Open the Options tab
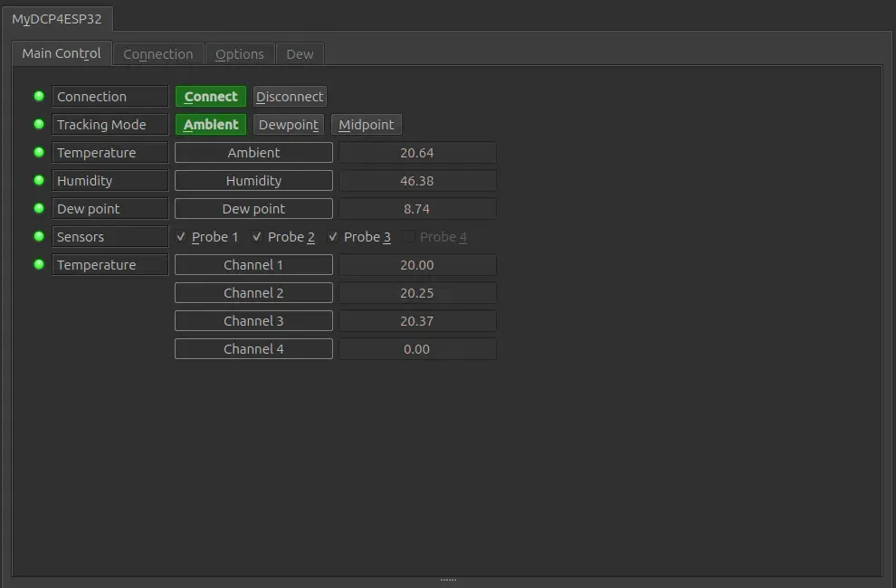Viewport: 896px width, 588px height. (x=240, y=54)
